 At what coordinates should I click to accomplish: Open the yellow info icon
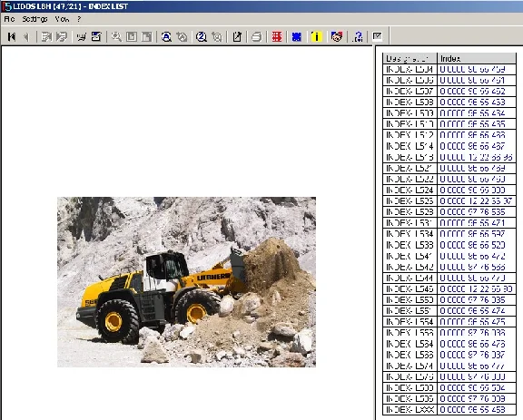click(316, 36)
